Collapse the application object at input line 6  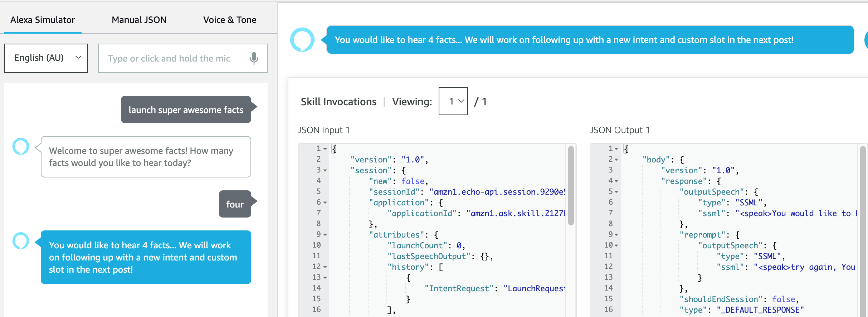pos(325,203)
